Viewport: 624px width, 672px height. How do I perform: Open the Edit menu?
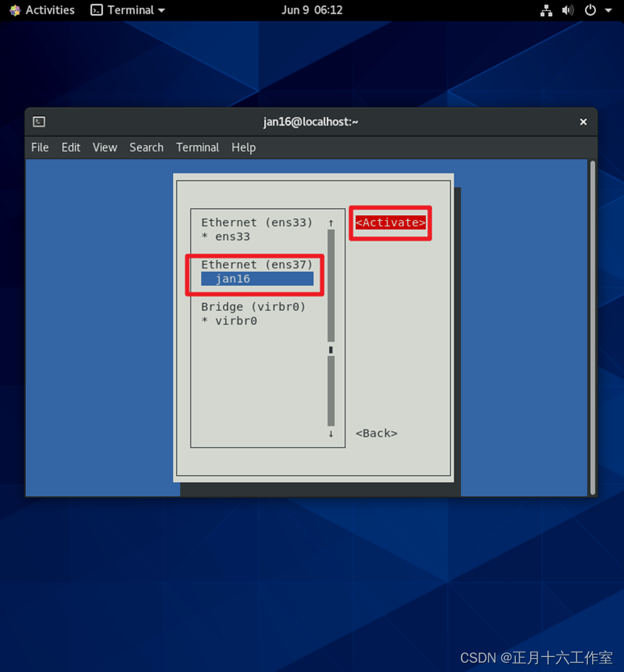[71, 147]
